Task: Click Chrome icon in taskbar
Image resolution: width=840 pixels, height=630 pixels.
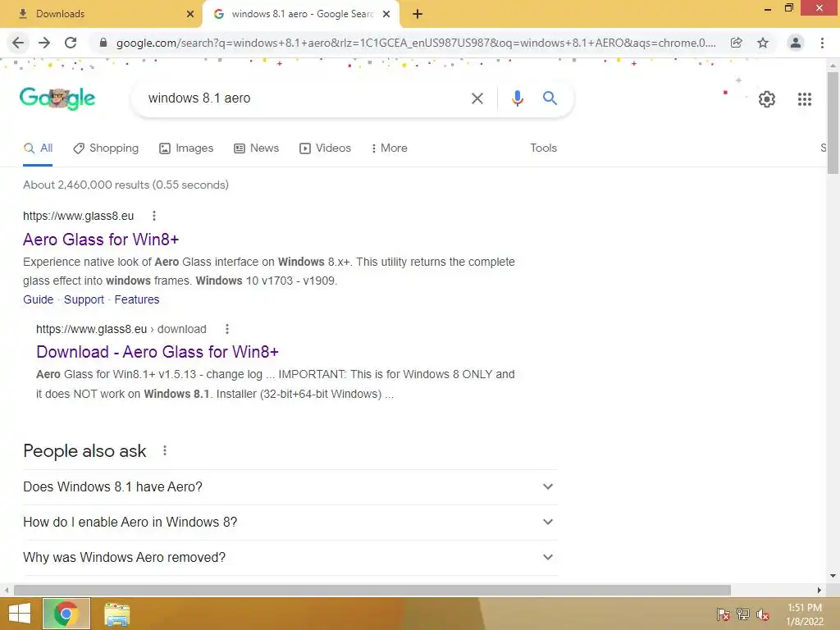Action: [x=66, y=614]
